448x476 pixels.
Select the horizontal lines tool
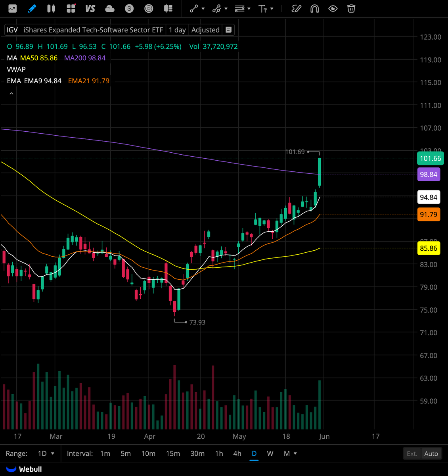click(239, 8)
